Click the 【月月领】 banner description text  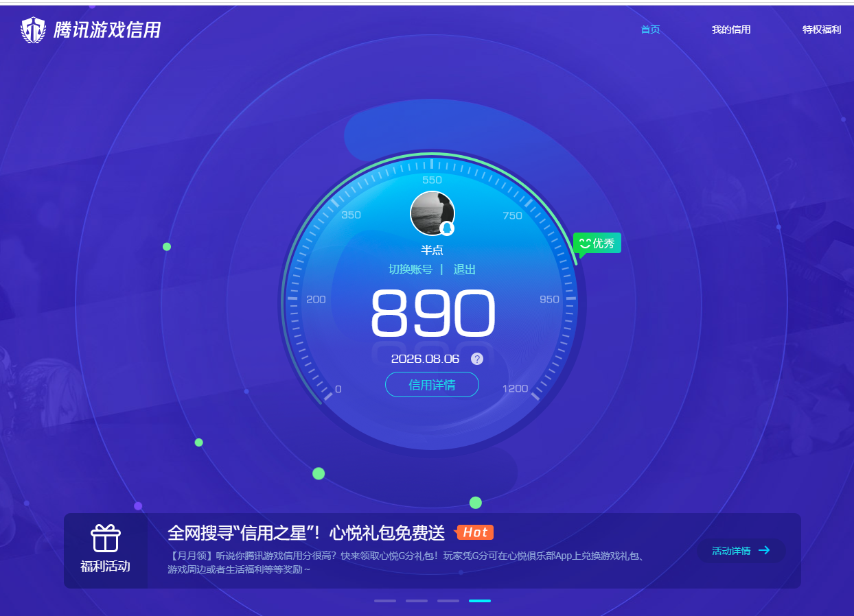click(x=406, y=562)
